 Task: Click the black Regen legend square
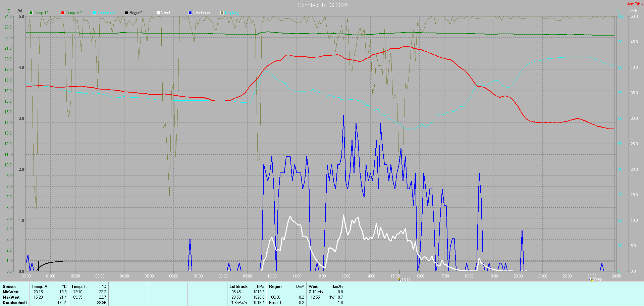[x=126, y=13]
